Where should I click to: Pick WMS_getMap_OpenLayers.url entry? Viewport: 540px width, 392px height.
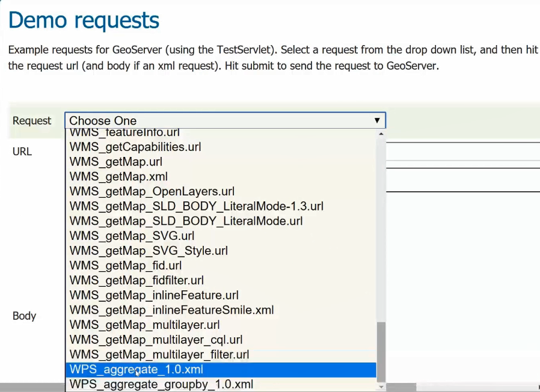pyautogui.click(x=221, y=192)
